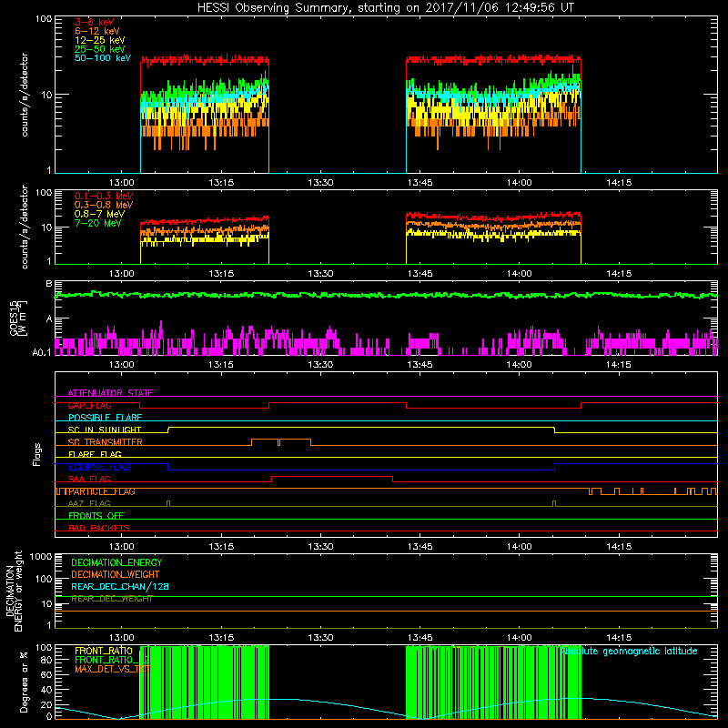The width and height of the screenshot is (728, 728).
Task: Select the blue "ECLIPSE_FLAG" label
Action: click(99, 467)
